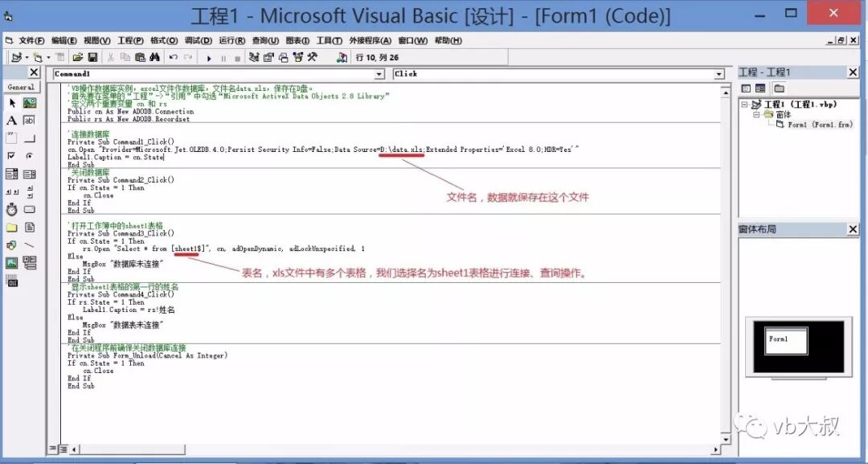The width and height of the screenshot is (868, 464).
Task: Select the PictureBox control in toolbox
Action: coord(30,103)
